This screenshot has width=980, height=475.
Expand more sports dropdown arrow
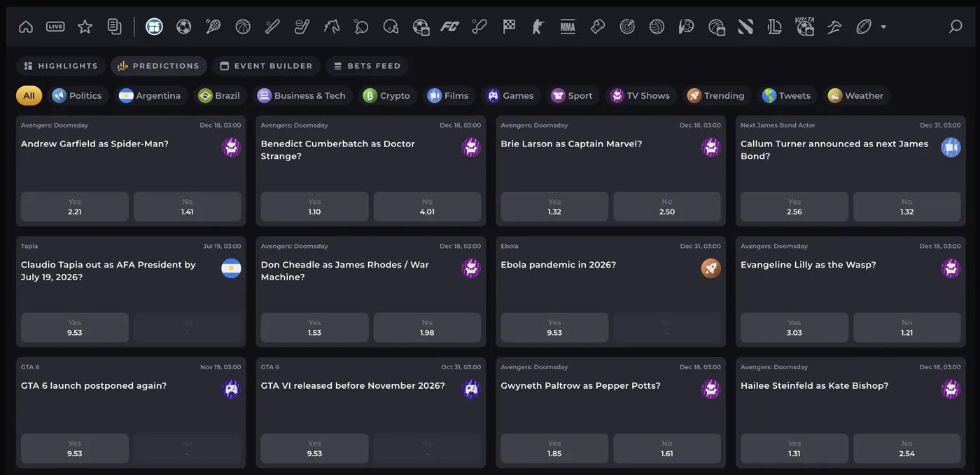pos(883,27)
